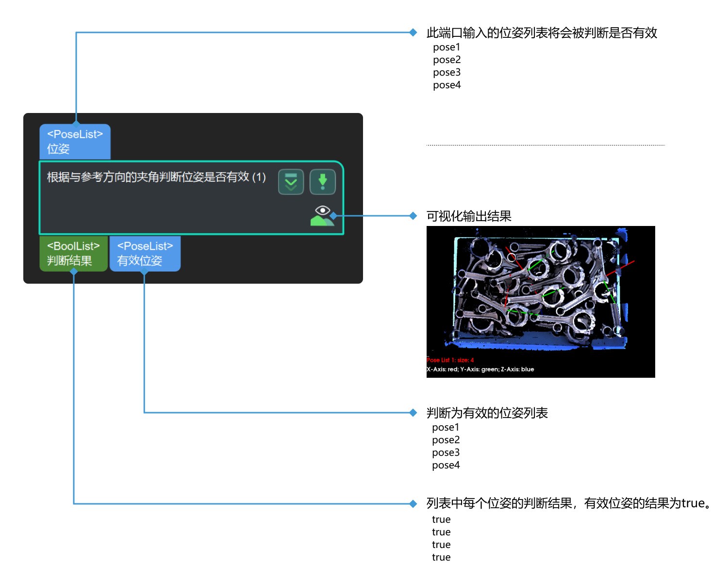Click the blue diamond marker beside input annotation
Image resolution: width=728 pixels, height=579 pixels.
pyautogui.click(x=413, y=33)
